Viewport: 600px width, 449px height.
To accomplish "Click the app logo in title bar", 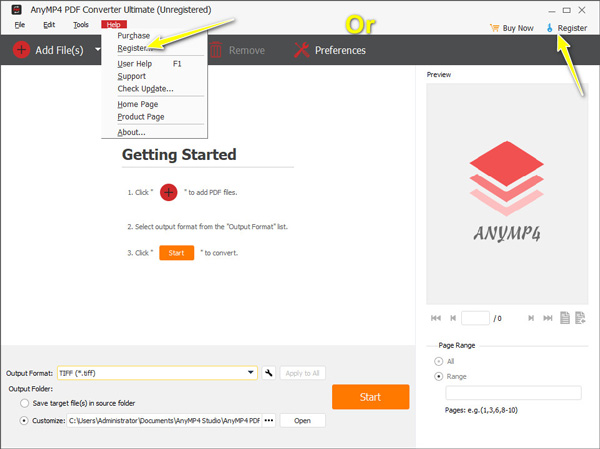I will click(x=16, y=10).
